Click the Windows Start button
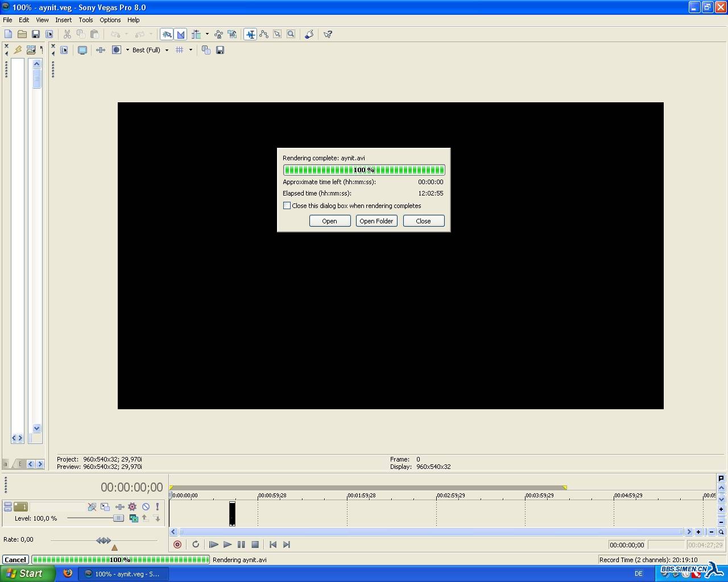The height and width of the screenshot is (582, 728). (x=27, y=573)
